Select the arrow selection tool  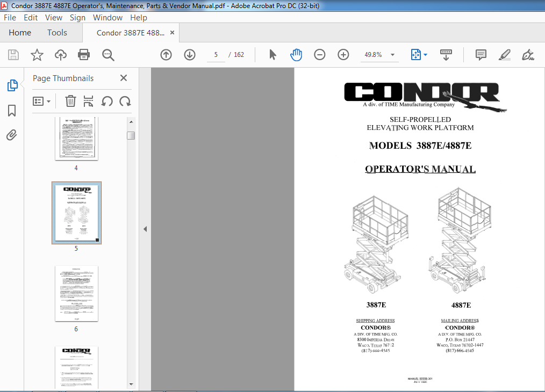pyautogui.click(x=273, y=55)
